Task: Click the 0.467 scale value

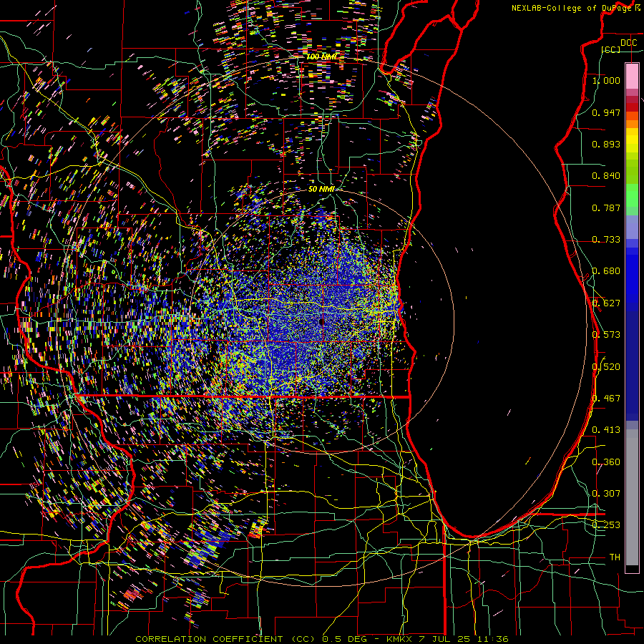Action: pyautogui.click(x=606, y=399)
